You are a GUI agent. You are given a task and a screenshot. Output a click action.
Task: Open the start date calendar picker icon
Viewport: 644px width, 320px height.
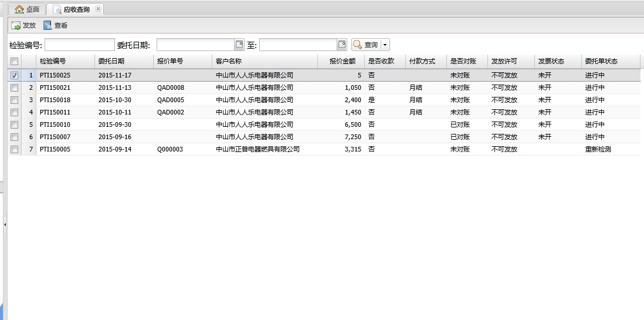point(239,45)
